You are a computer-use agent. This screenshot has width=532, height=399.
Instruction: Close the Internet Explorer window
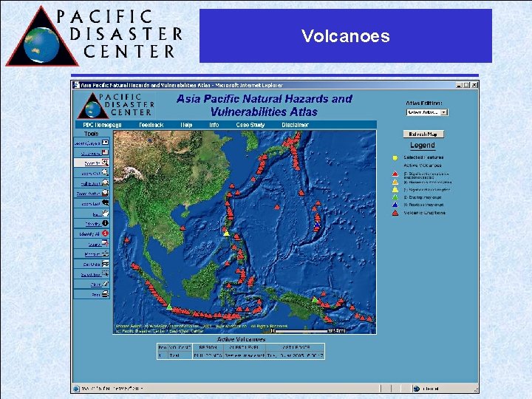point(474,85)
